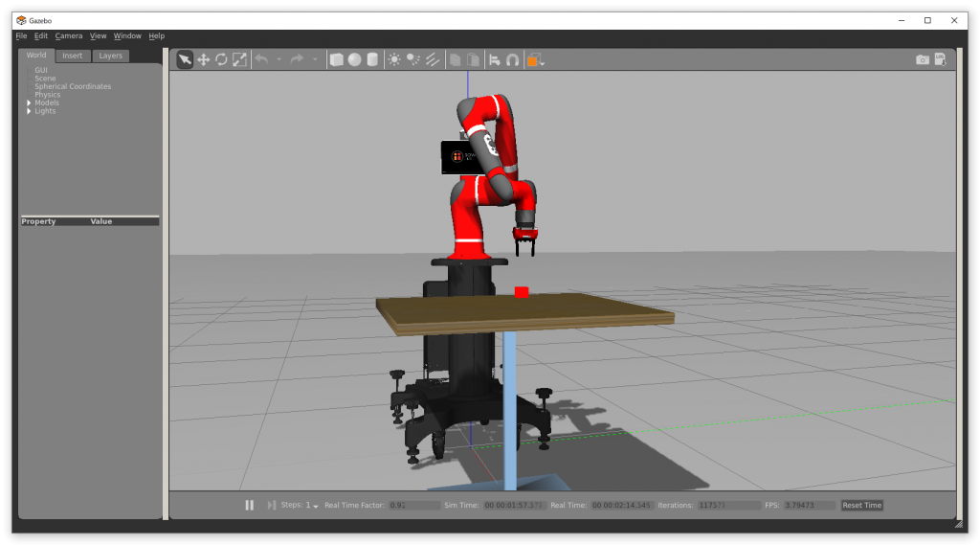Open the log data recorder icon
The image size is (980, 545).
click(940, 59)
